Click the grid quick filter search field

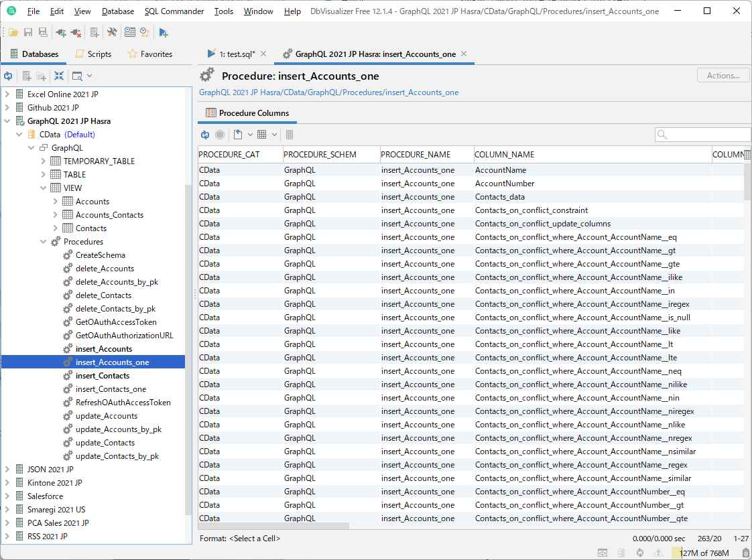(x=703, y=135)
